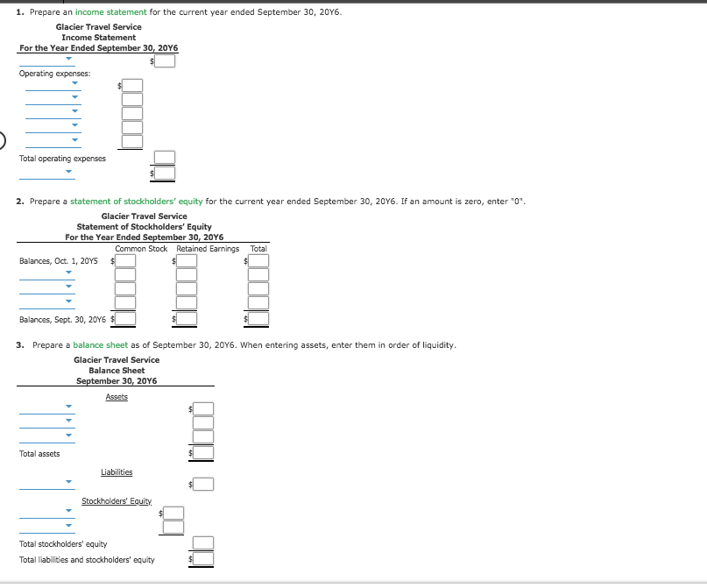This screenshot has height=588, width=707.
Task: Click liability amount field under Liabilities
Action: pos(203,485)
